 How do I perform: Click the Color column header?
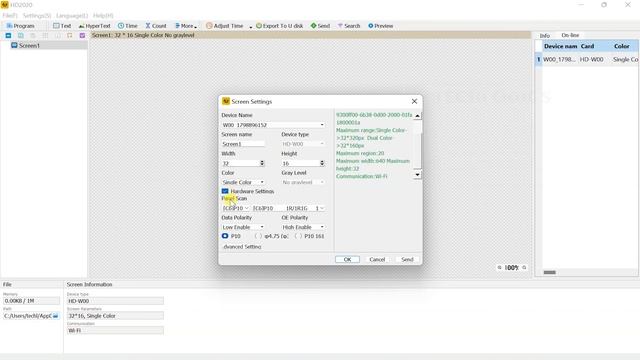pos(622,46)
